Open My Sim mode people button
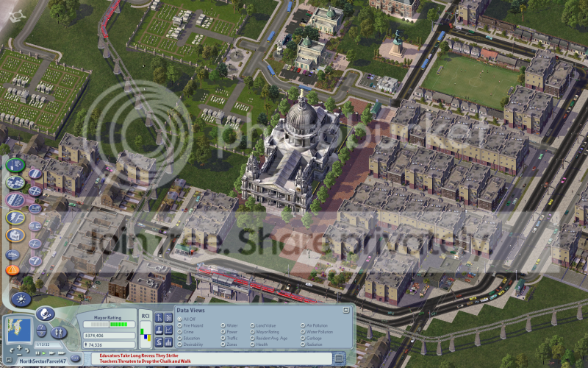The width and height of the screenshot is (588, 368). click(59, 333)
